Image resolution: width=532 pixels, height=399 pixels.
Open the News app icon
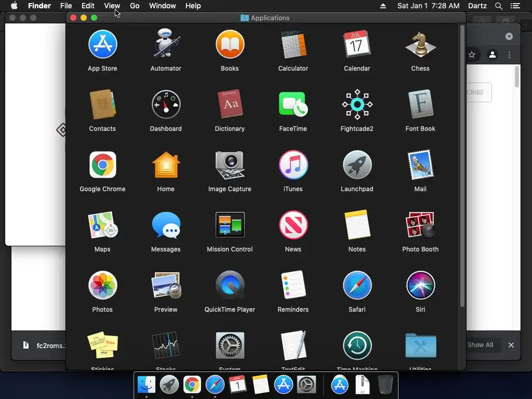[293, 225]
